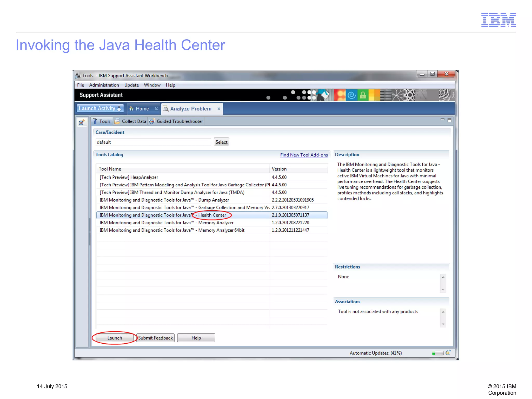Click the Tools wrench icon

[95, 121]
